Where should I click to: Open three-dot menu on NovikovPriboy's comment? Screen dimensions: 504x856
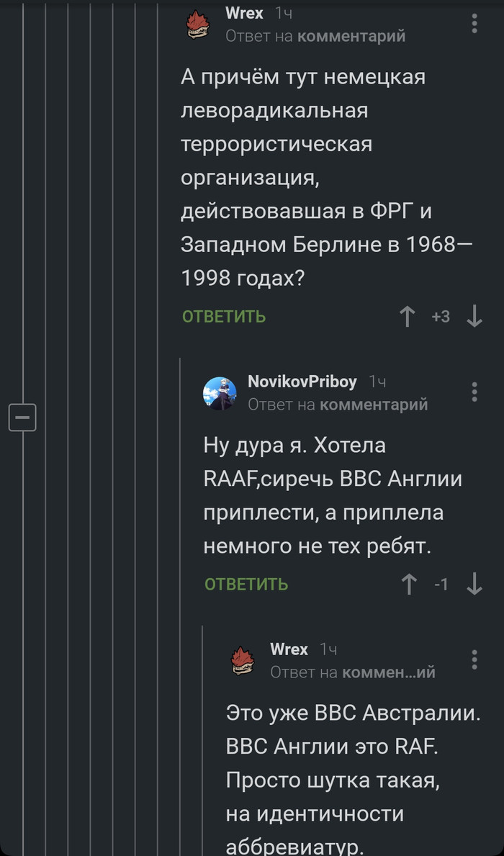coord(474,392)
